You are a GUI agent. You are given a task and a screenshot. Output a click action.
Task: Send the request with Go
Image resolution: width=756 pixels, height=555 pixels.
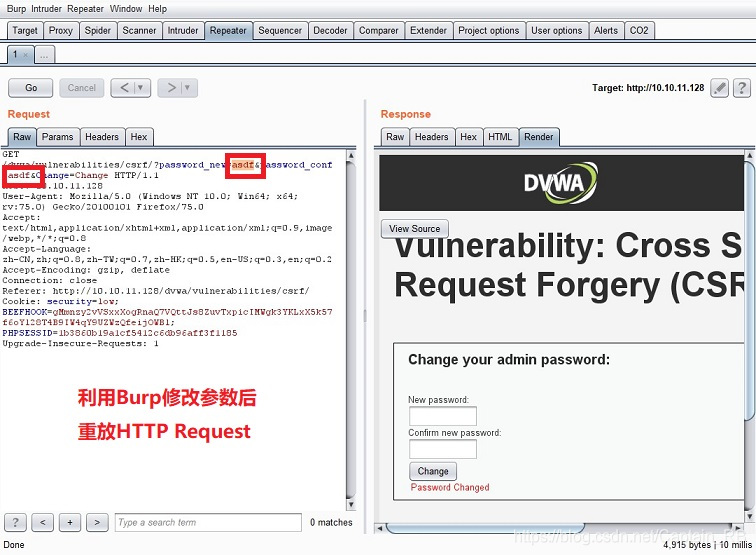(31, 88)
